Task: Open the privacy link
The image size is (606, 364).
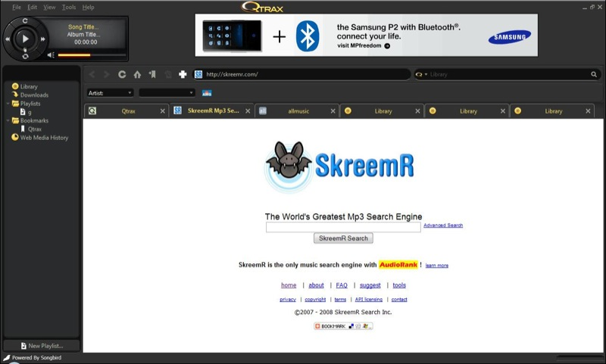Action: click(288, 300)
